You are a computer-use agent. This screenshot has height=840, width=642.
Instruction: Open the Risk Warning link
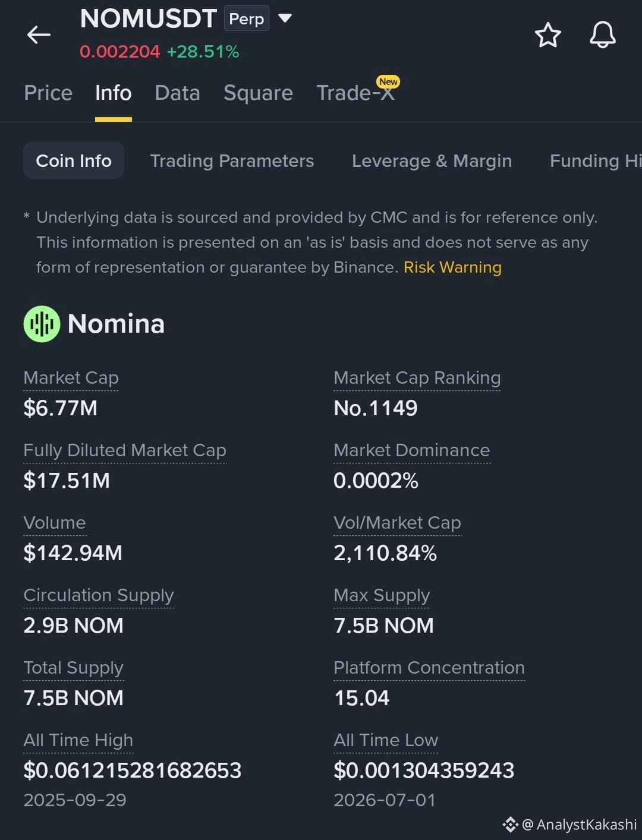coord(452,267)
